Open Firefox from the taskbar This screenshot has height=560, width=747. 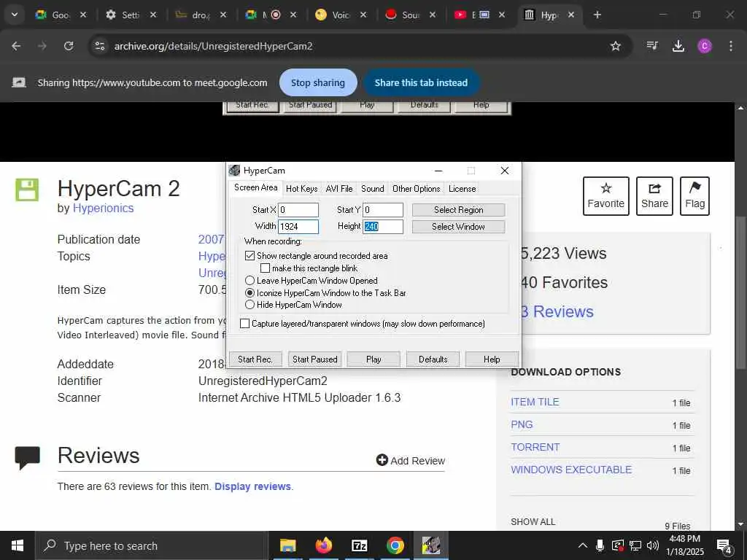323,545
